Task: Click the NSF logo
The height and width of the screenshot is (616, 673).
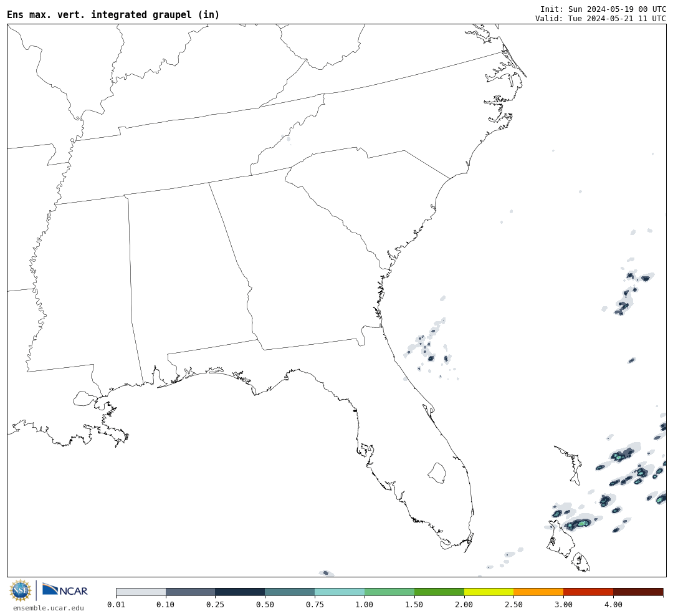Action: tap(21, 590)
